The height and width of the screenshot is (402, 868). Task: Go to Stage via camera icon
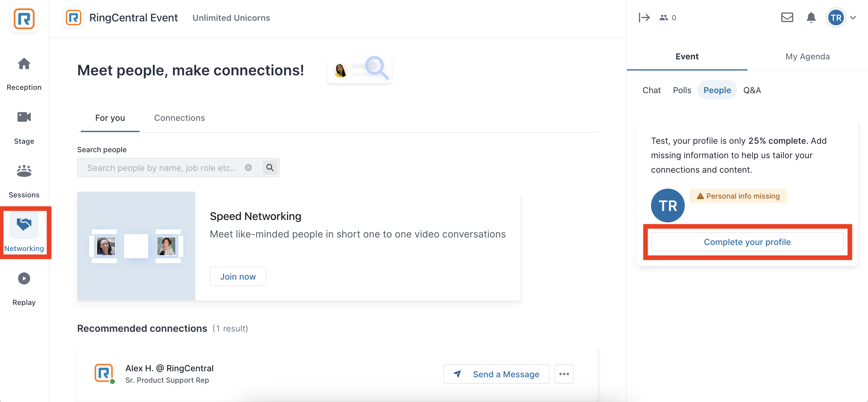[24, 117]
